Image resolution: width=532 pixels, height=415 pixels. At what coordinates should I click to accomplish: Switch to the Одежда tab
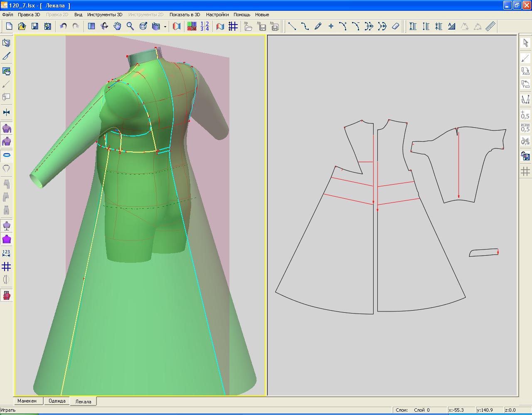point(57,401)
